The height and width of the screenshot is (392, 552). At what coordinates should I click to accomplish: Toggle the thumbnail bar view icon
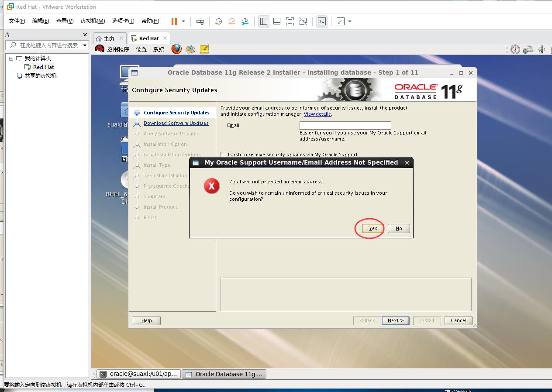tap(277, 21)
